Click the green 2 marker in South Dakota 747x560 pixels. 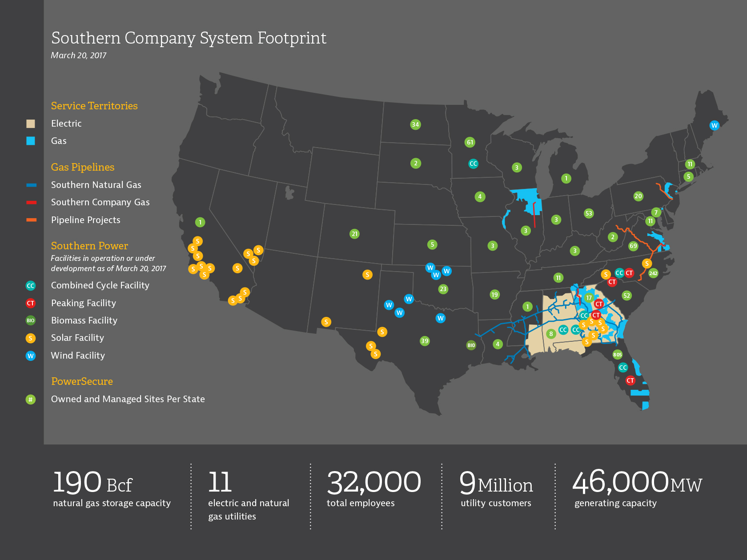coord(415,163)
